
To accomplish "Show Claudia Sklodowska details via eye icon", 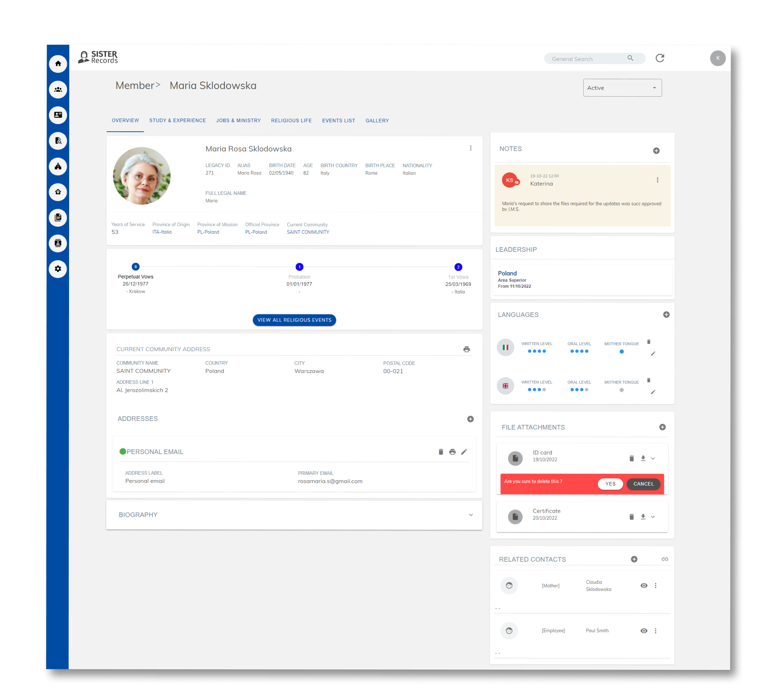I will pyautogui.click(x=644, y=585).
